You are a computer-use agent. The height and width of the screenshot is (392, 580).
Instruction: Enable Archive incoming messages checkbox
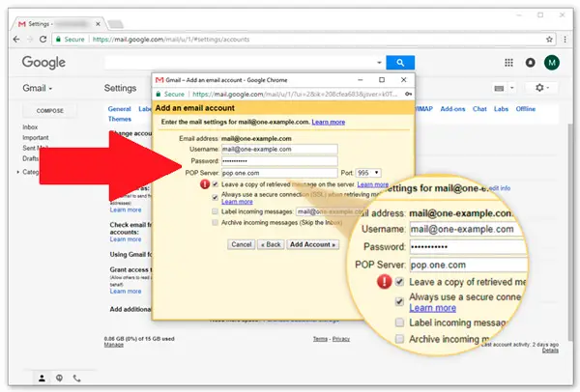215,222
